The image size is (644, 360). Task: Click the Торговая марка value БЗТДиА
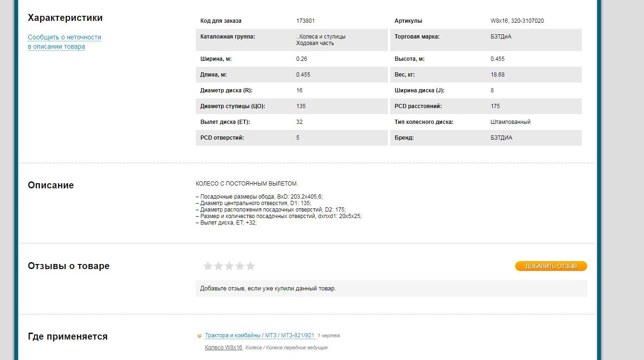(501, 37)
